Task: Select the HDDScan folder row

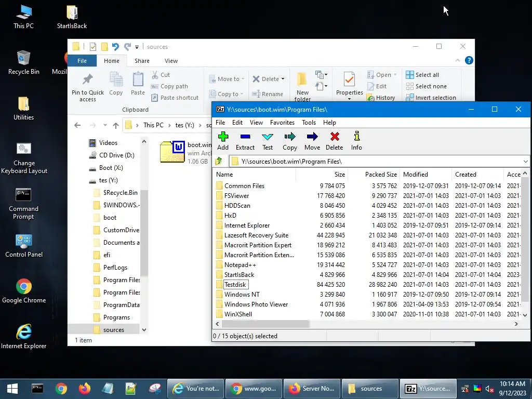Action: click(368, 206)
